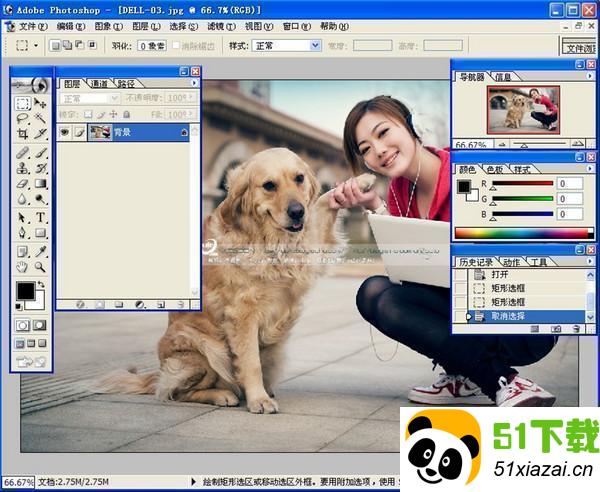This screenshot has width=600, height=492.
Task: Pick the Lasso tool
Action: [22, 119]
